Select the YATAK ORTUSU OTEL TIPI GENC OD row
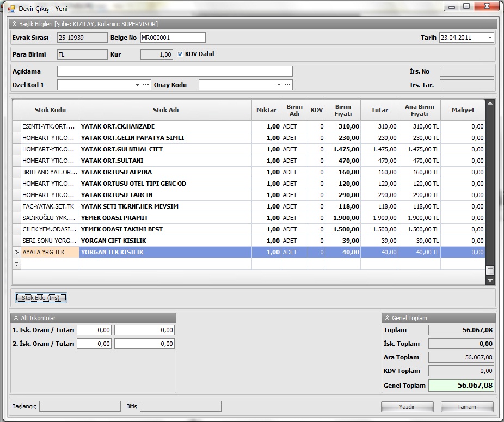504x422 pixels. pyautogui.click(x=249, y=184)
